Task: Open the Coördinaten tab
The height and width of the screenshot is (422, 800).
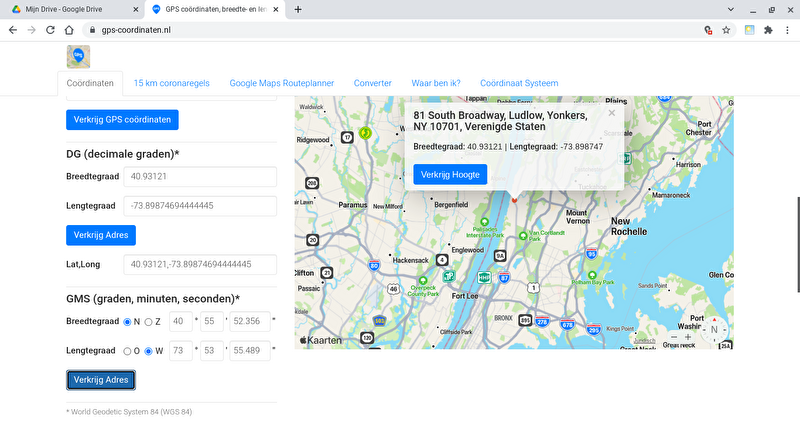Action: (90, 83)
